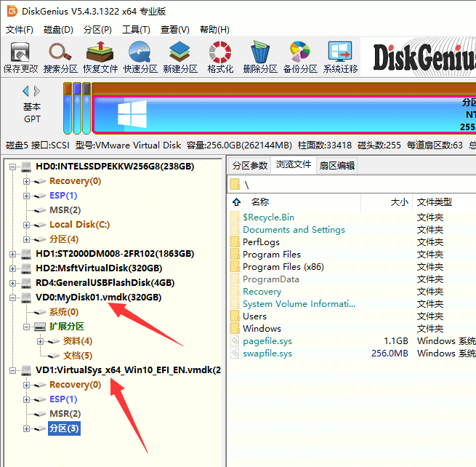The image size is (476, 467).
Task: Expand the 分区(4) node under HD0
Action: pyautogui.click(x=26, y=240)
